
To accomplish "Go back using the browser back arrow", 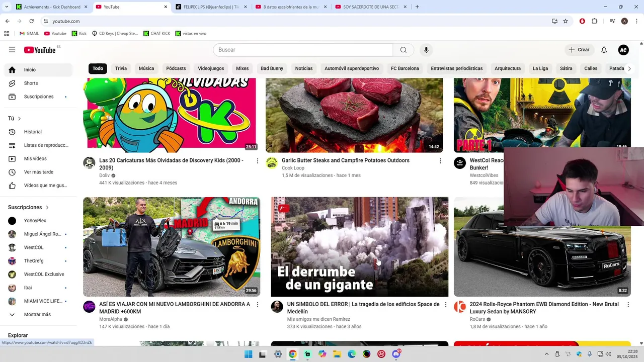I will (7, 21).
